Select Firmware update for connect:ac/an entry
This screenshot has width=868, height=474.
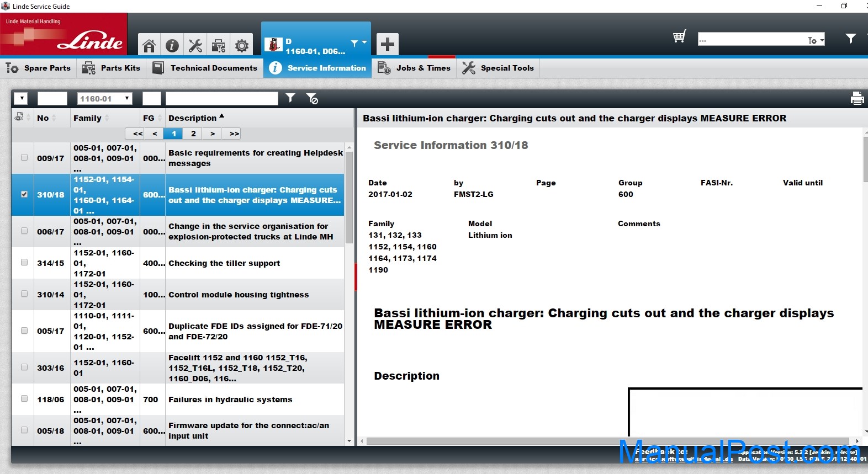pyautogui.click(x=178, y=430)
